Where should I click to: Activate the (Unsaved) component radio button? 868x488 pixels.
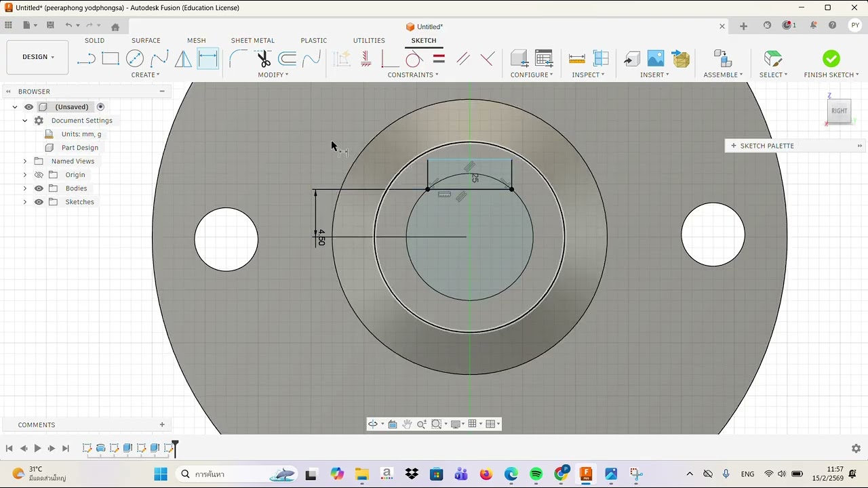[100, 107]
